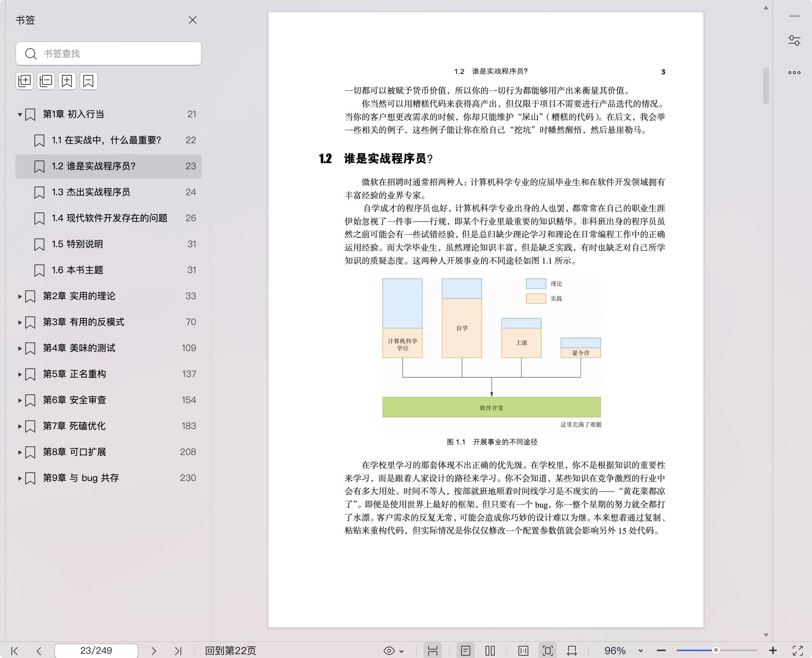
Task: Click page number 208 for 第8章
Action: (188, 452)
